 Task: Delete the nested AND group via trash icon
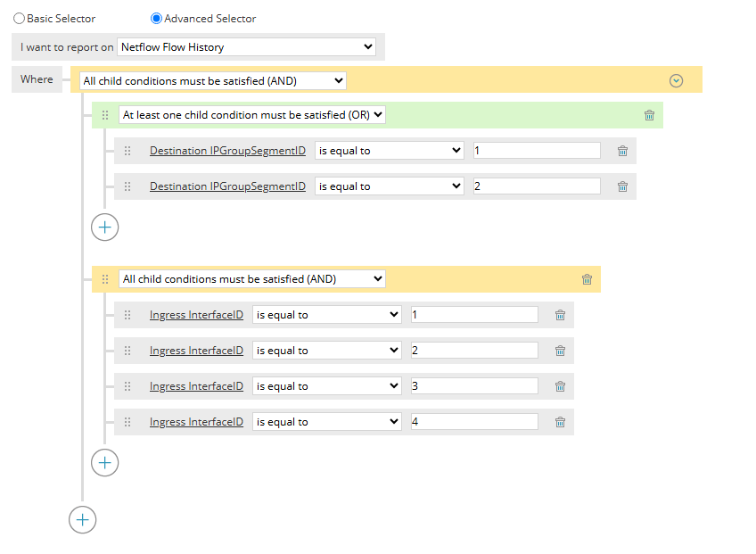[587, 279]
